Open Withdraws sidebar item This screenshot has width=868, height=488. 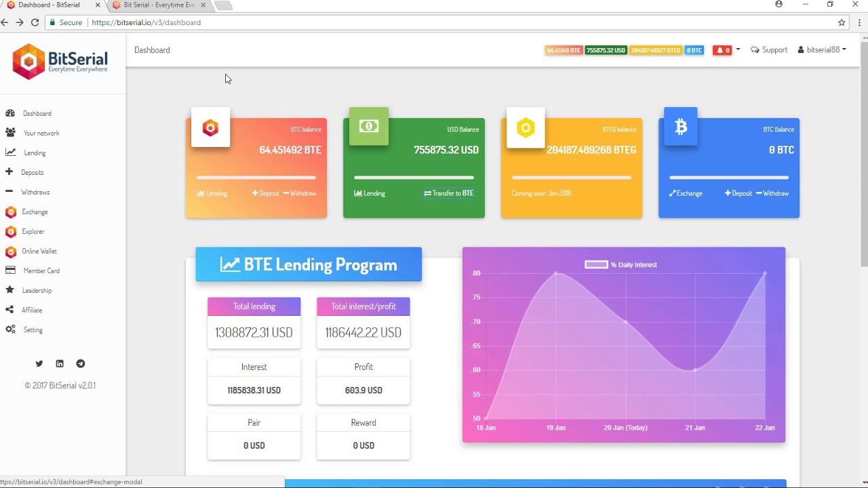(35, 192)
